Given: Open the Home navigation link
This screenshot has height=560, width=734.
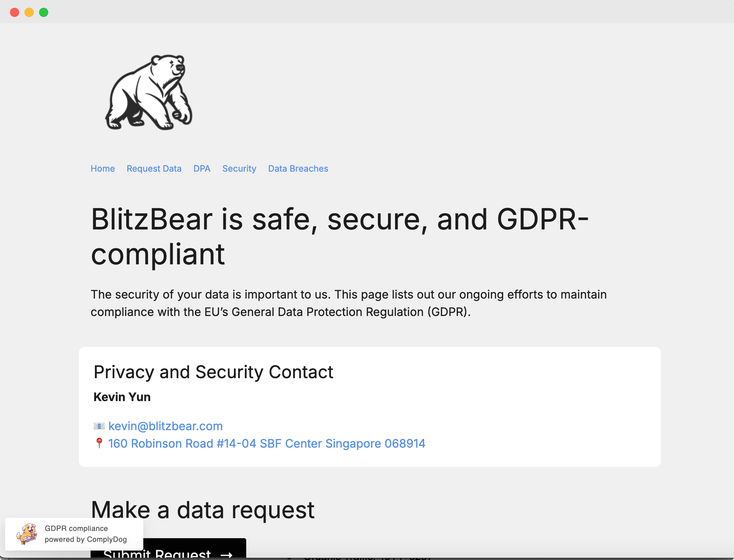Looking at the screenshot, I should click(103, 168).
